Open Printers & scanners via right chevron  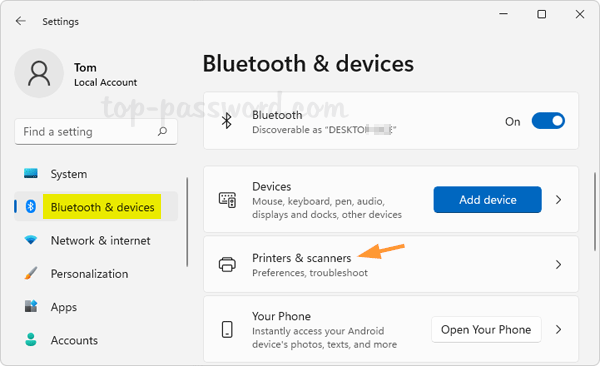click(x=558, y=265)
